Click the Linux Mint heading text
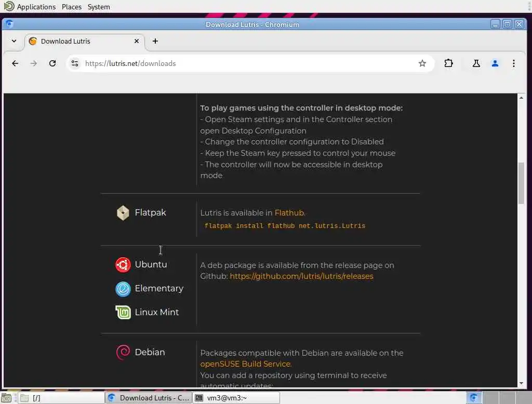 (156, 312)
